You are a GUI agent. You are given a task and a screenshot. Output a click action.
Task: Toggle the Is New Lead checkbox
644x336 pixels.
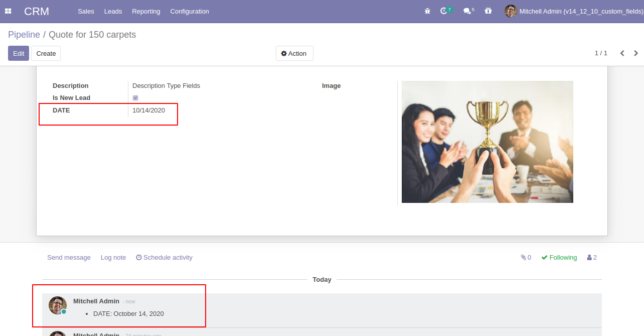pos(135,98)
